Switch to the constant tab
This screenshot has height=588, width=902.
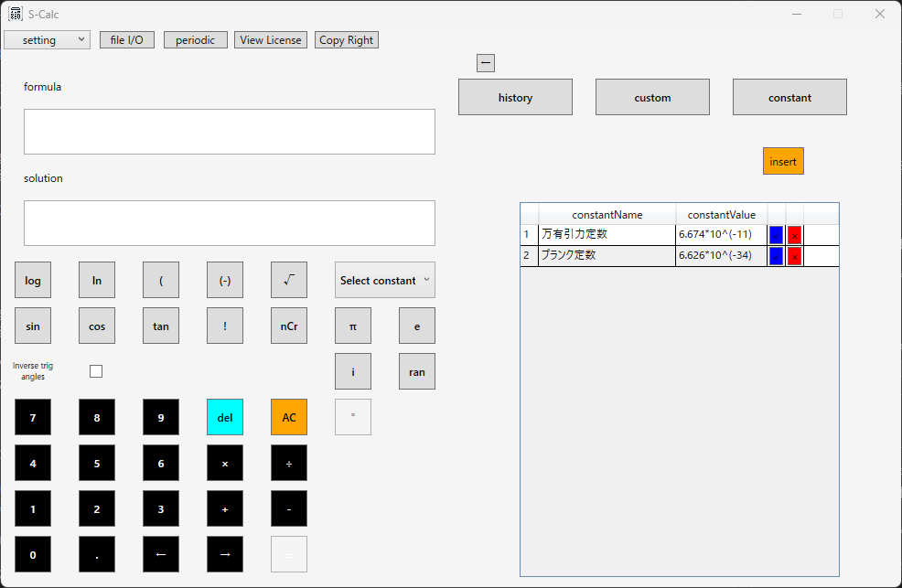pyautogui.click(x=789, y=97)
